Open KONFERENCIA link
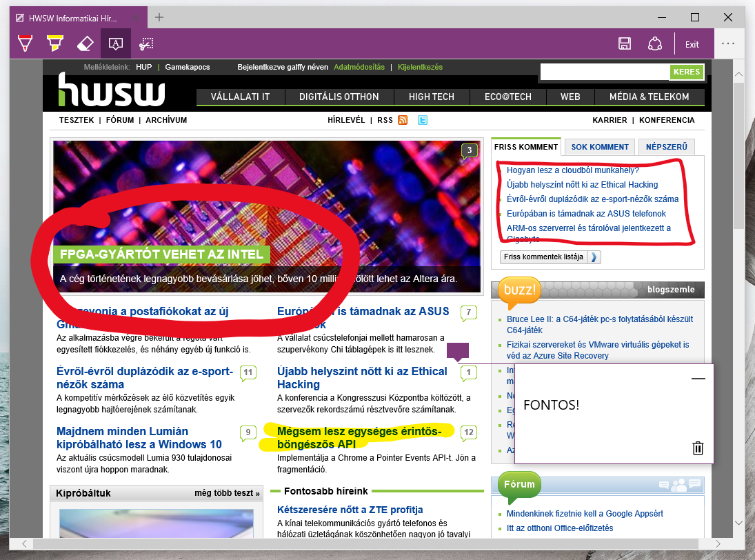 (667, 121)
